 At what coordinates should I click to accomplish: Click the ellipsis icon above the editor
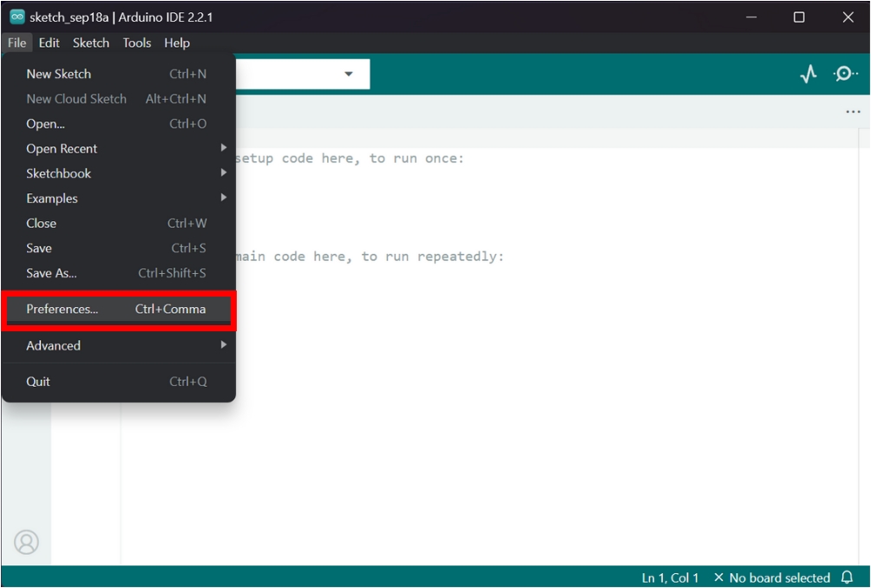(x=853, y=110)
